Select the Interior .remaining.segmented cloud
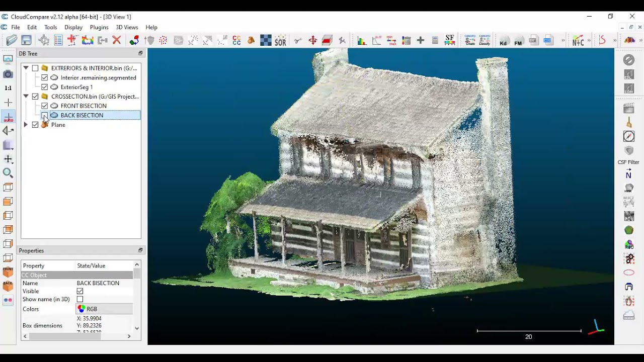The height and width of the screenshot is (362, 644). pos(98,78)
